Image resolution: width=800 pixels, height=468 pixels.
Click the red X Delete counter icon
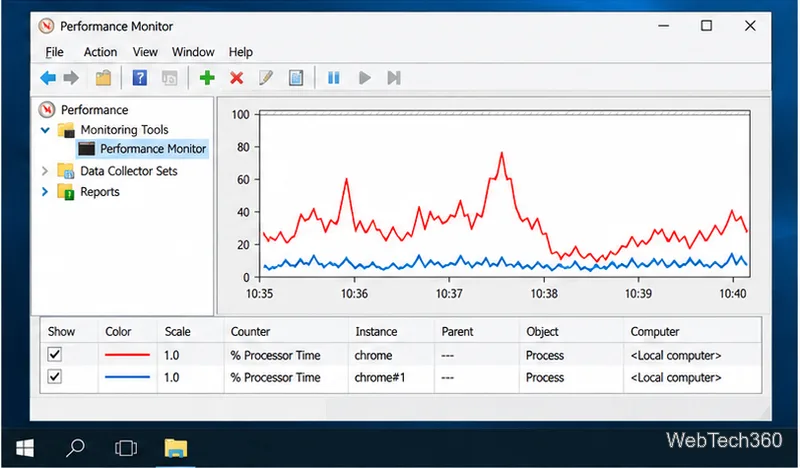coord(236,78)
